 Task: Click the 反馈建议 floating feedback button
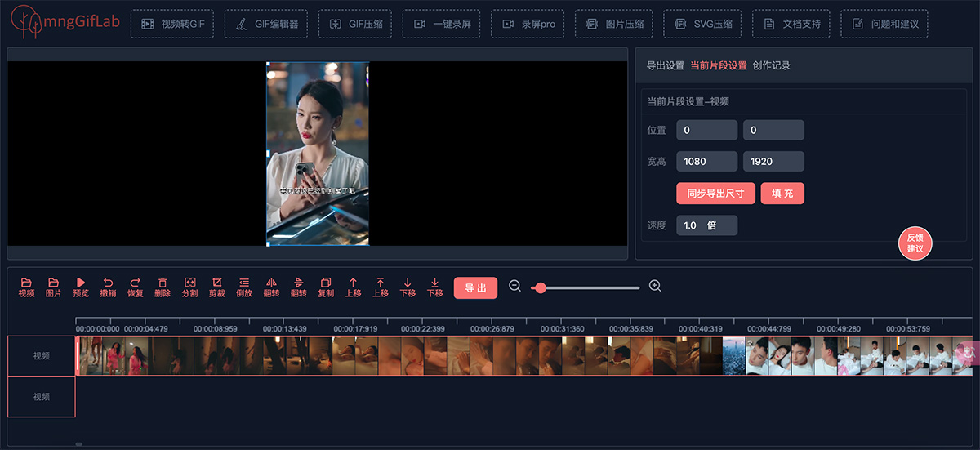pos(915,243)
